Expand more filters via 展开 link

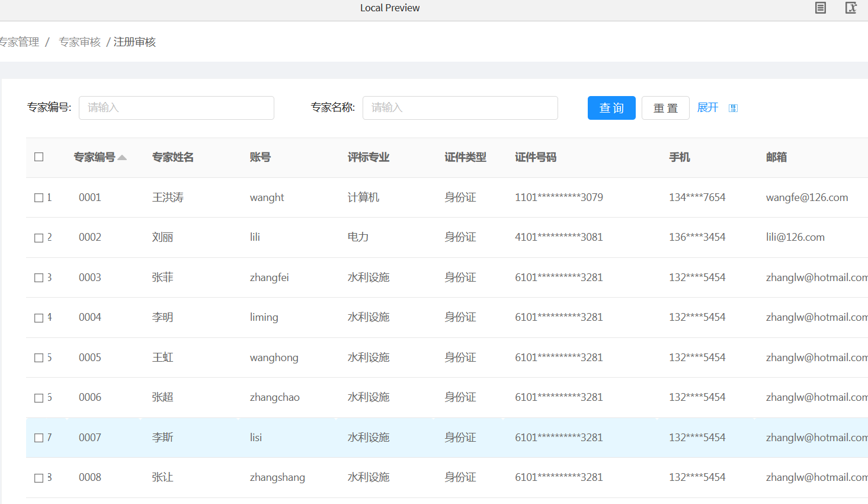707,107
